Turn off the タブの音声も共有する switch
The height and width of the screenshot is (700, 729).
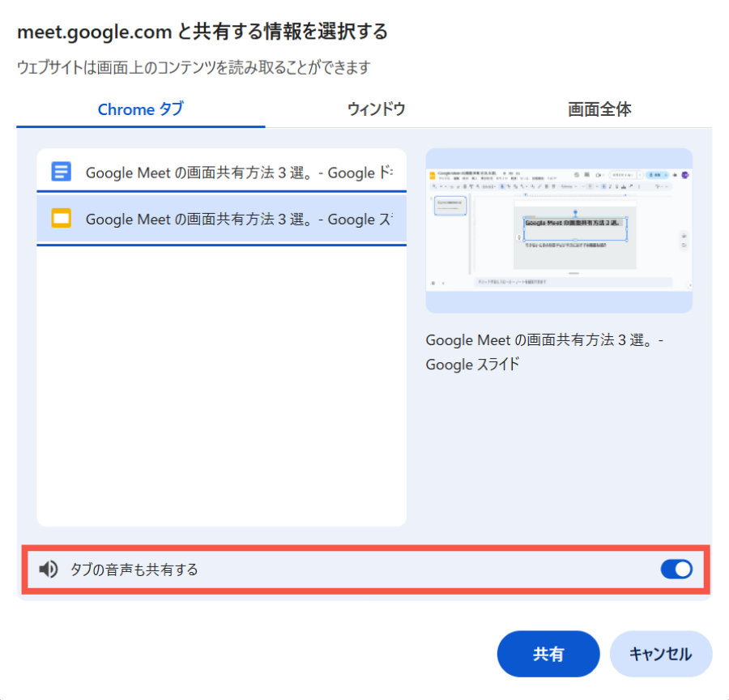pyautogui.click(x=676, y=570)
